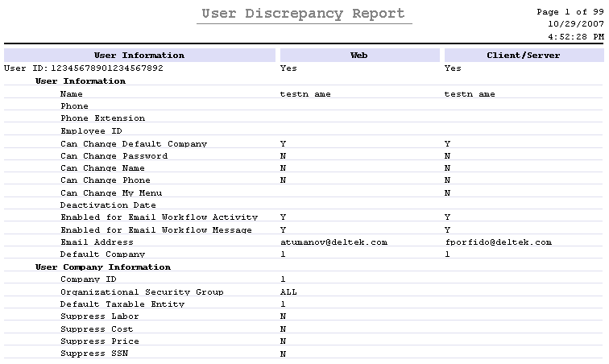Viewport: 609px width, 364px height.
Task: Click the User Company Information section heading
Action: 102,267
